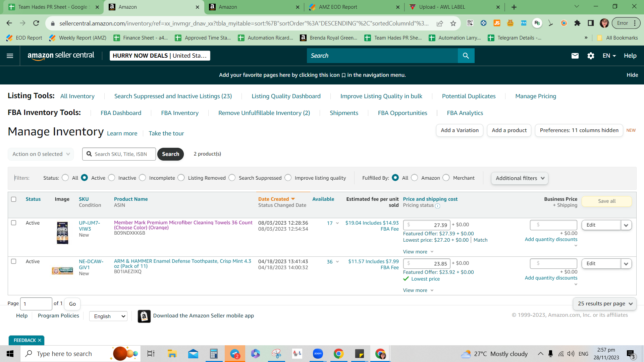Image resolution: width=644 pixels, height=362 pixels.
Task: Click the price field showing 27.39
Action: click(427, 225)
